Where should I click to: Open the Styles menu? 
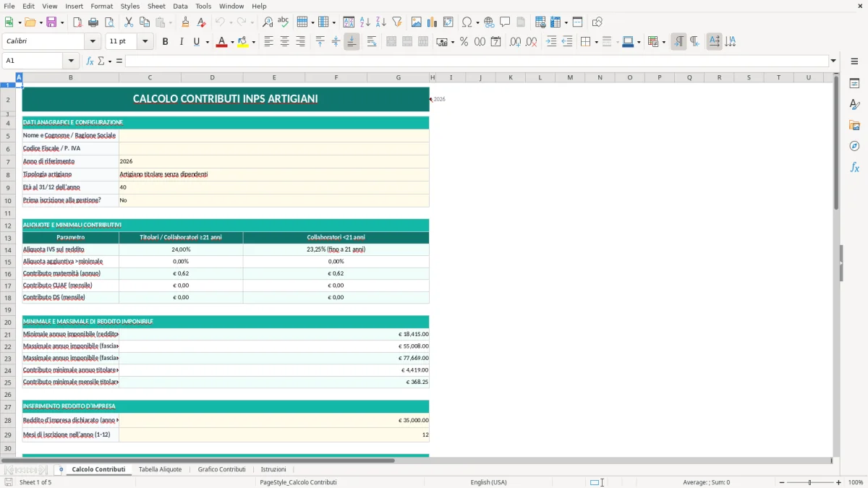coord(130,6)
